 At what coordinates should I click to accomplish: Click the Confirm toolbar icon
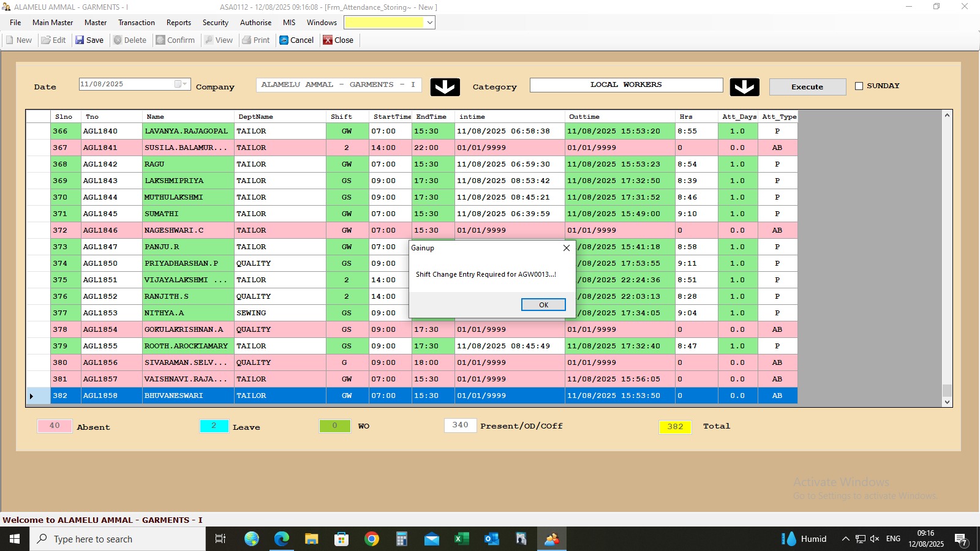coord(160,40)
